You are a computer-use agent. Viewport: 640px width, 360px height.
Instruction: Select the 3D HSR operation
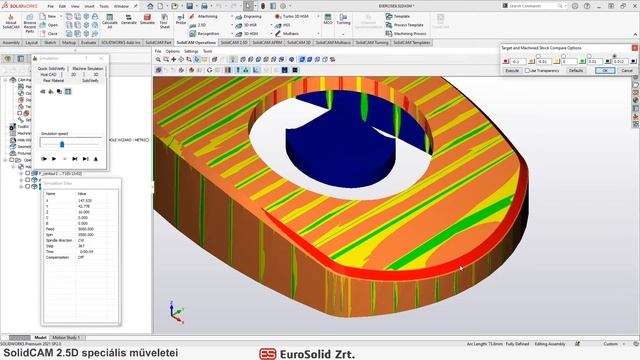pyautogui.click(x=247, y=25)
